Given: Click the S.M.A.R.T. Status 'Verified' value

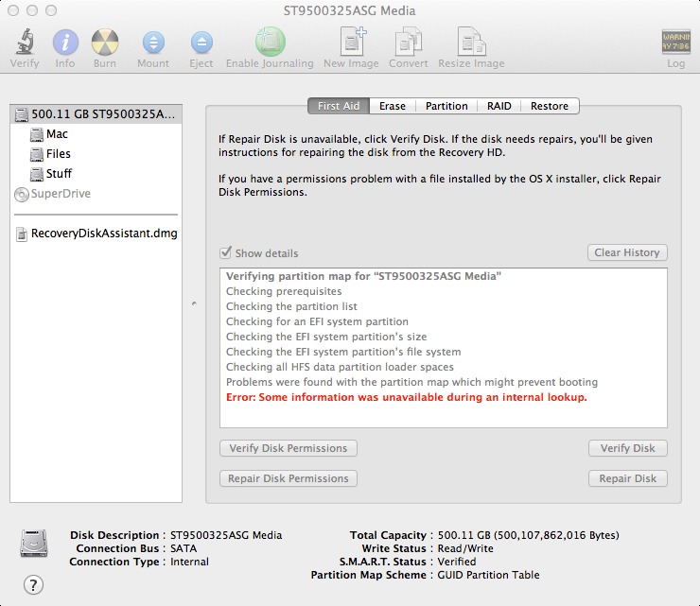Looking at the screenshot, I should coord(457,562).
